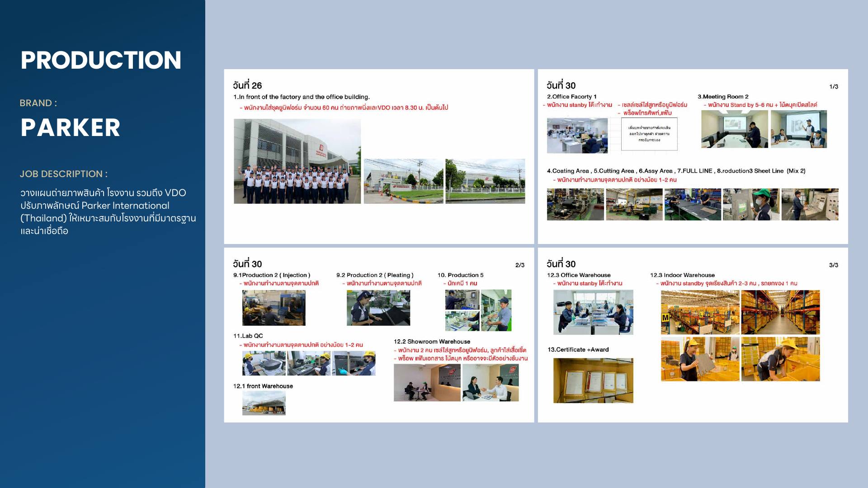Click the bordered note box beside office photo
The image size is (868, 488).
(649, 134)
